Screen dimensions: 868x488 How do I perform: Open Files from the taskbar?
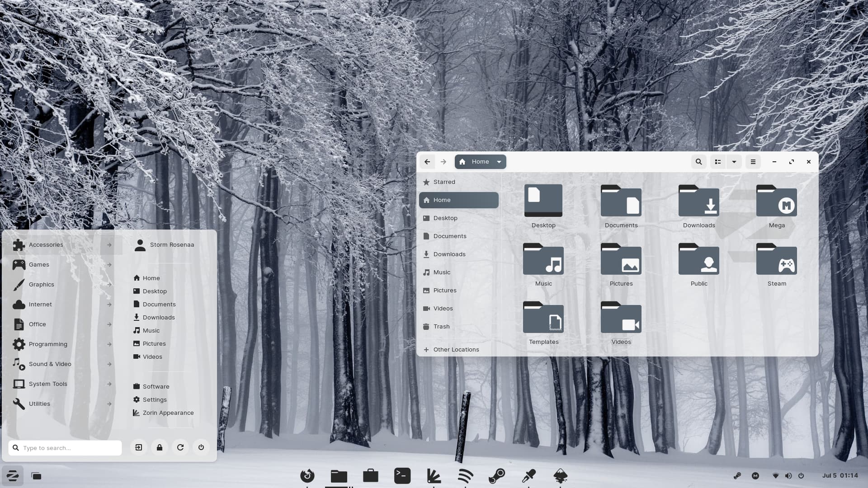pos(339,476)
